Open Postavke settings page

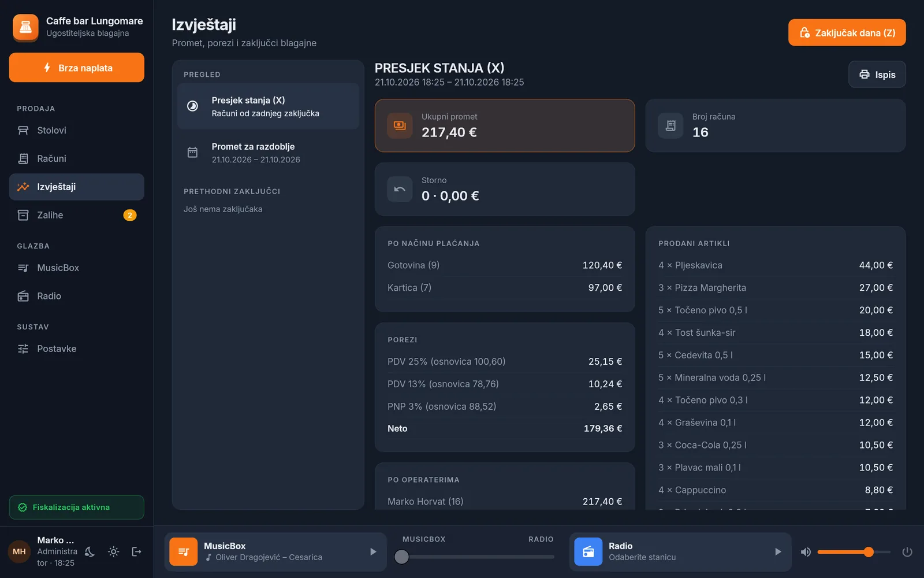point(77,349)
